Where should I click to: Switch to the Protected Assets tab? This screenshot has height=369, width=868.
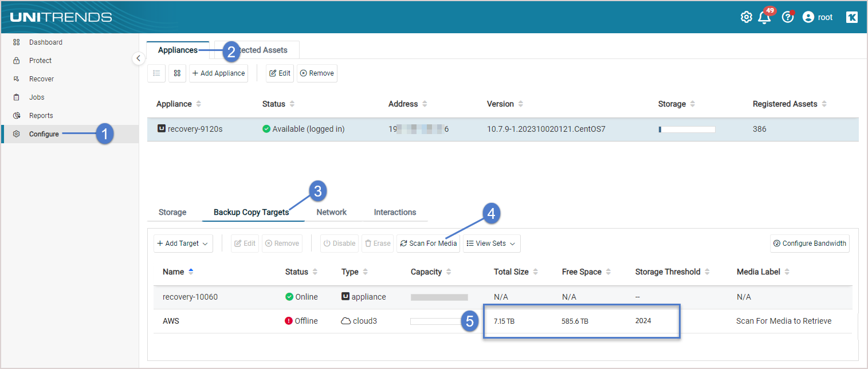tap(257, 50)
